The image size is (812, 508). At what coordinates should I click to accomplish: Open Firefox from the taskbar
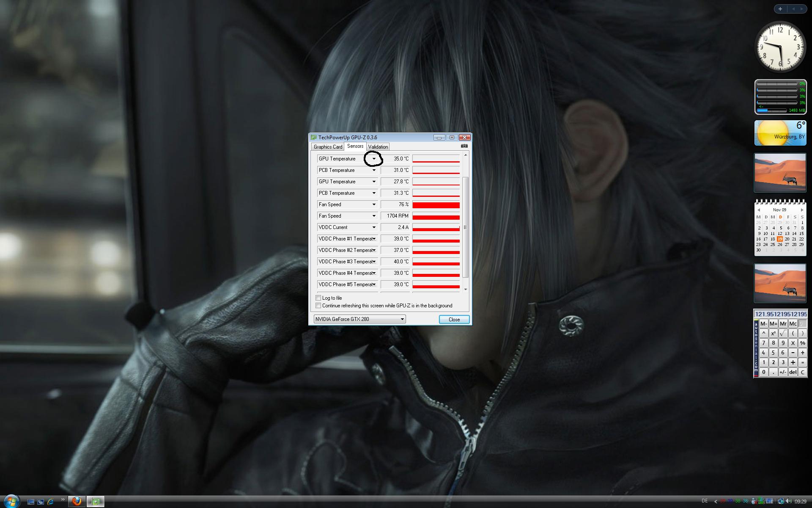[x=77, y=502]
